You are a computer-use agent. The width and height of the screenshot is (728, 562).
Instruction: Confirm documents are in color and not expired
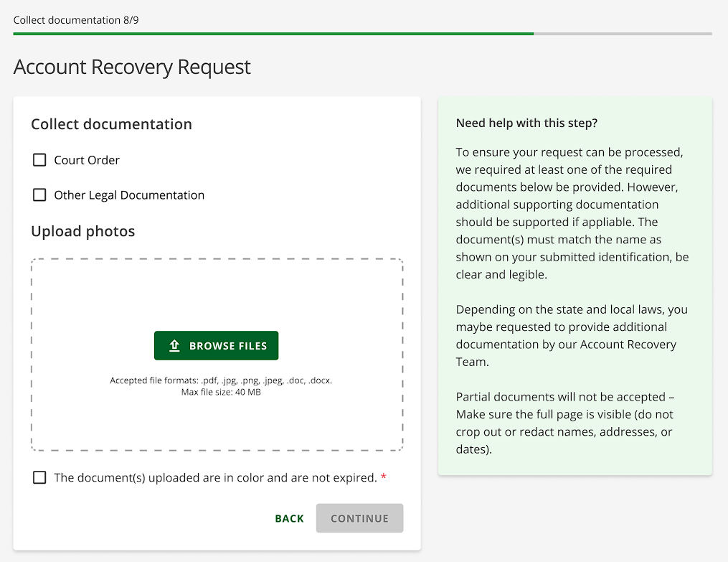[x=39, y=477]
